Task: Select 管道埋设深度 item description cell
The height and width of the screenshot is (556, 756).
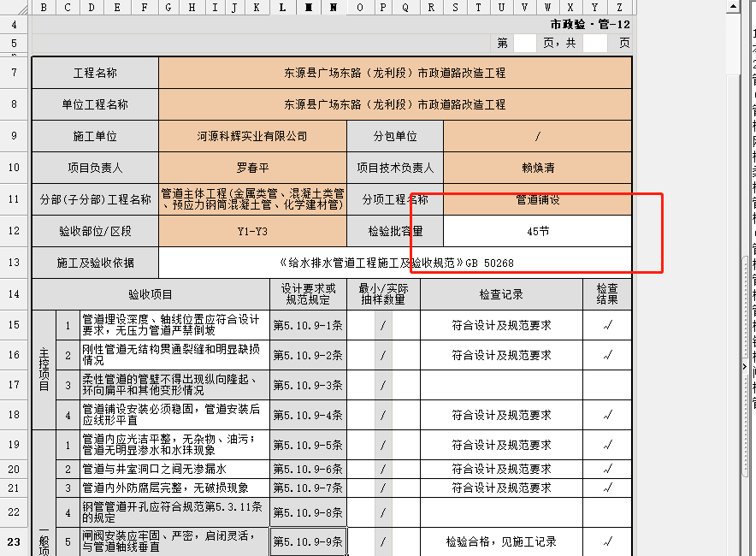Action: coord(174,325)
